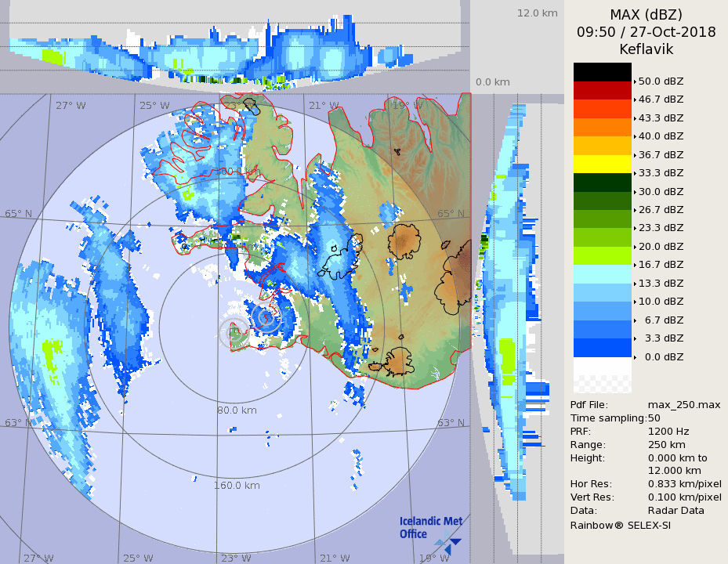
Task: Click the 09:50 / 27-Oct-2018 timestamp
Action: pos(646,32)
